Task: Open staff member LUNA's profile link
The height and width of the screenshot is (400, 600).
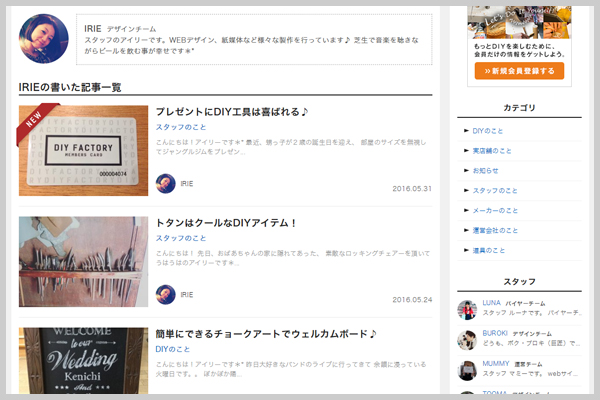Action: pos(491,303)
